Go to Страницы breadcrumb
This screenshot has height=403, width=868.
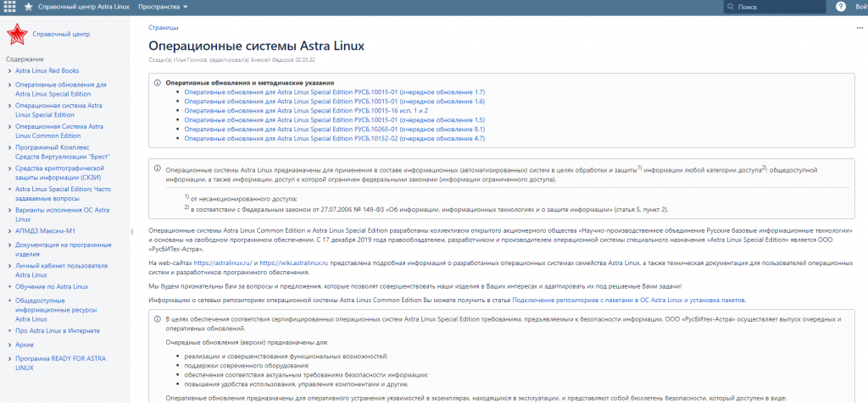tap(164, 27)
